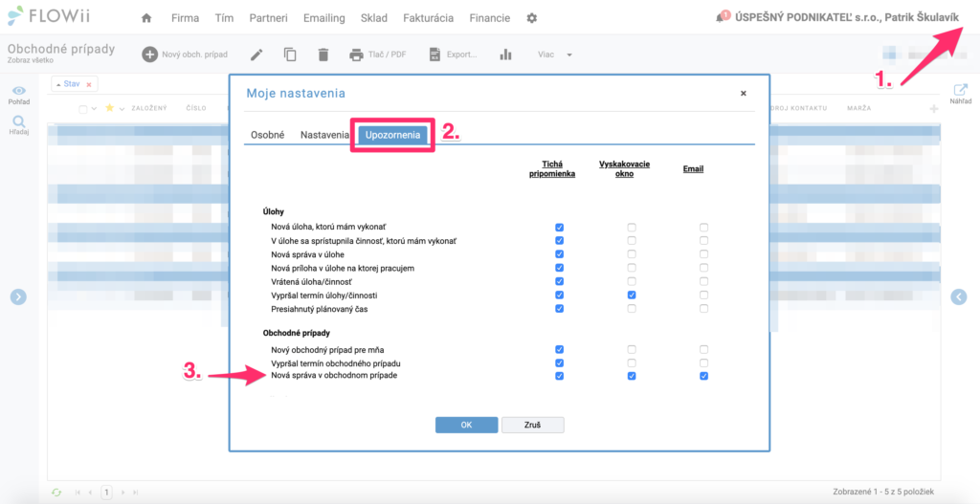
Task: Open the settings gear in top menu
Action: click(x=532, y=18)
